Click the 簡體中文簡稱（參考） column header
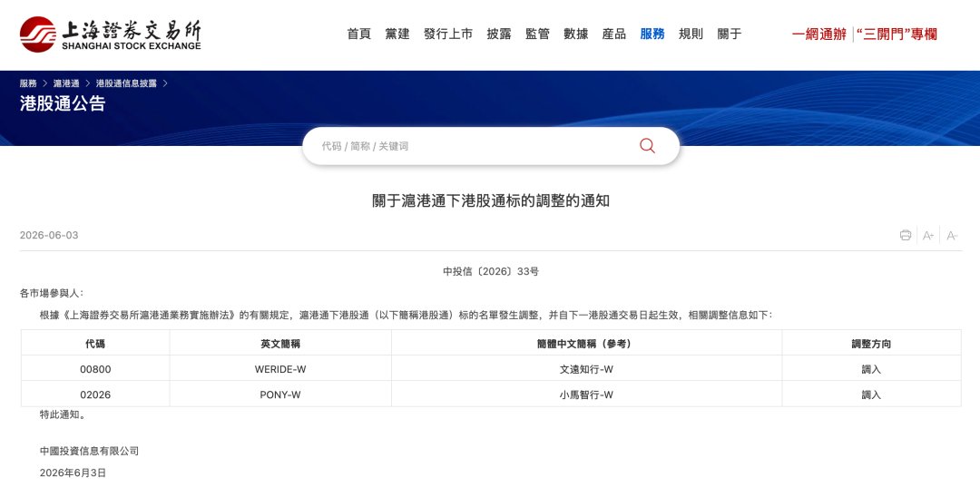980x487 pixels. [586, 344]
